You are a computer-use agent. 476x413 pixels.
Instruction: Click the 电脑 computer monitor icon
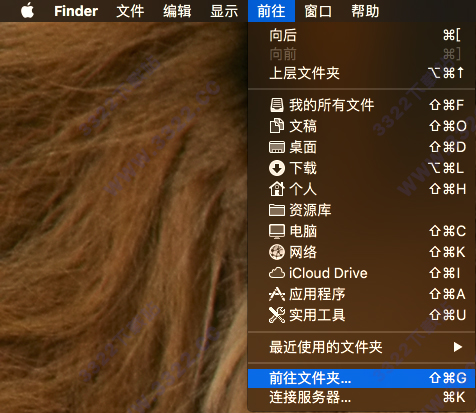277,231
